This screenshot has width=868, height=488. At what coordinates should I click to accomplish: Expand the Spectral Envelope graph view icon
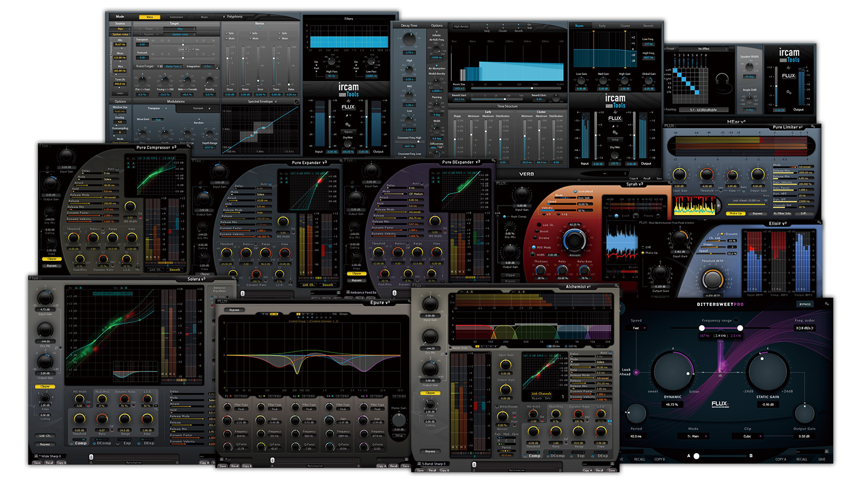point(297,101)
